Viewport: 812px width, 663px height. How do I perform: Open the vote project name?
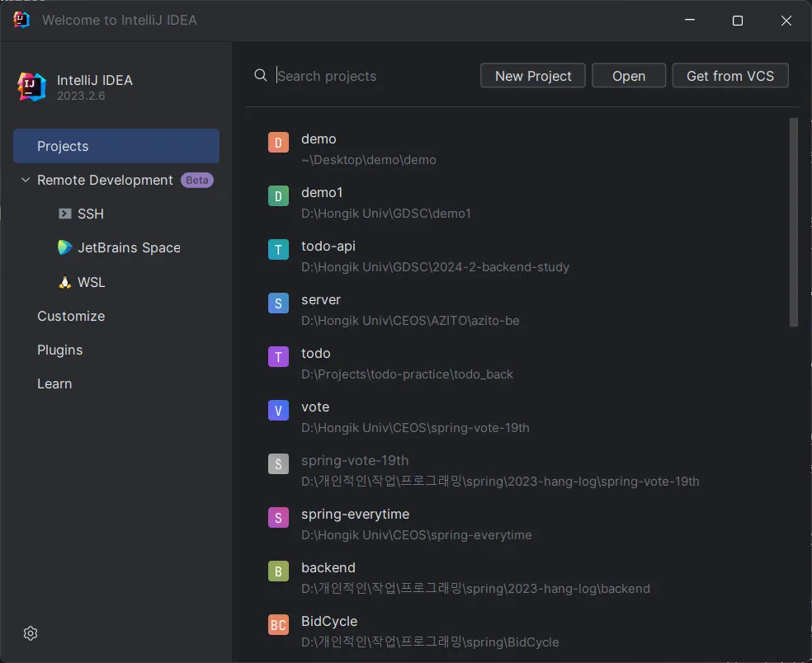315,407
